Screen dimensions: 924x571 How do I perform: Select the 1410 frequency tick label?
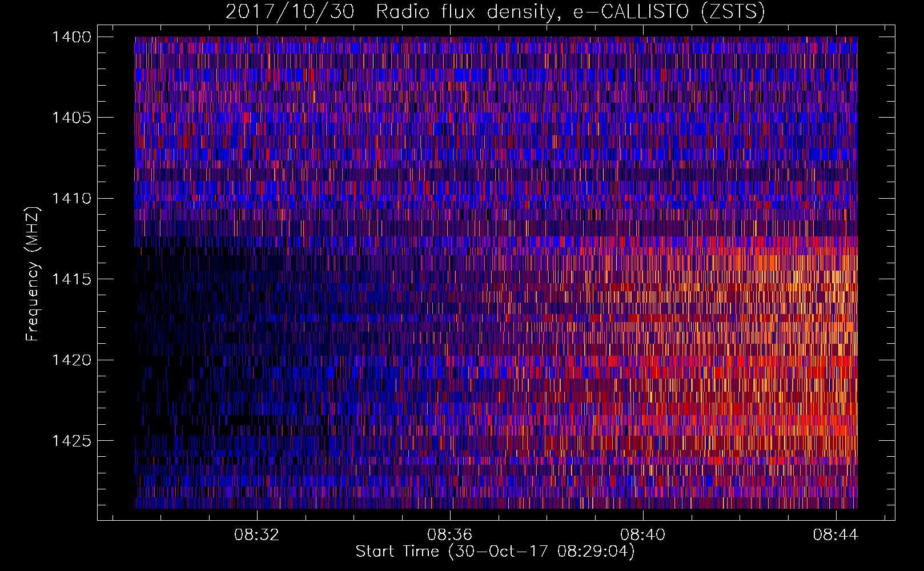coord(71,199)
